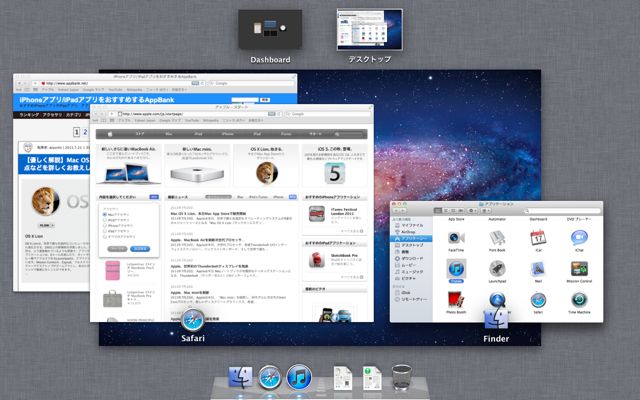Open the Finder action gear menu
The width and height of the screenshot is (640, 400).
pos(472,211)
